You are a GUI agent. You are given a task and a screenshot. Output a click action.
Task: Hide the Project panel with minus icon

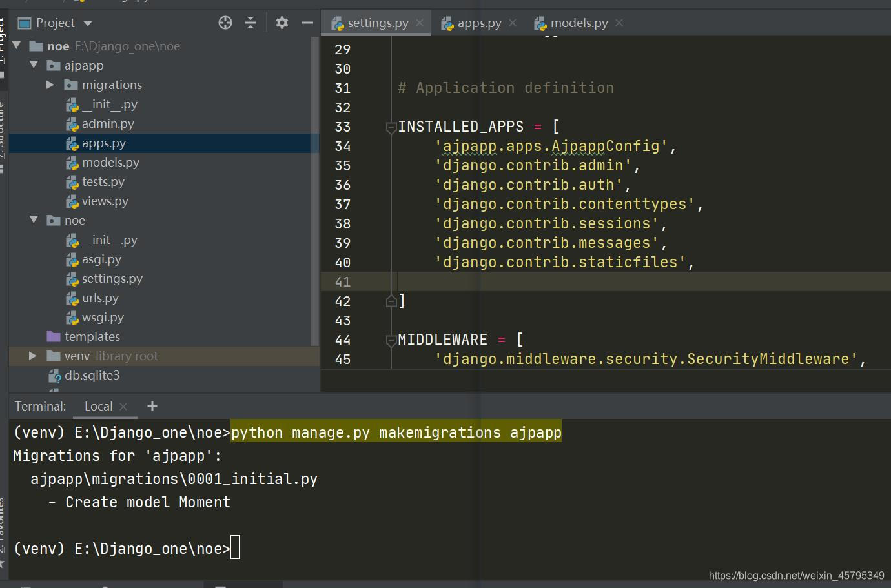pyautogui.click(x=307, y=23)
